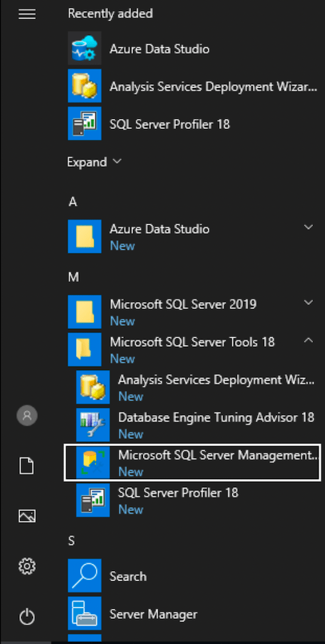
Task: Click SQL Server Profiler 18 icon in Tools 18 folder
Action: [x=93, y=500]
